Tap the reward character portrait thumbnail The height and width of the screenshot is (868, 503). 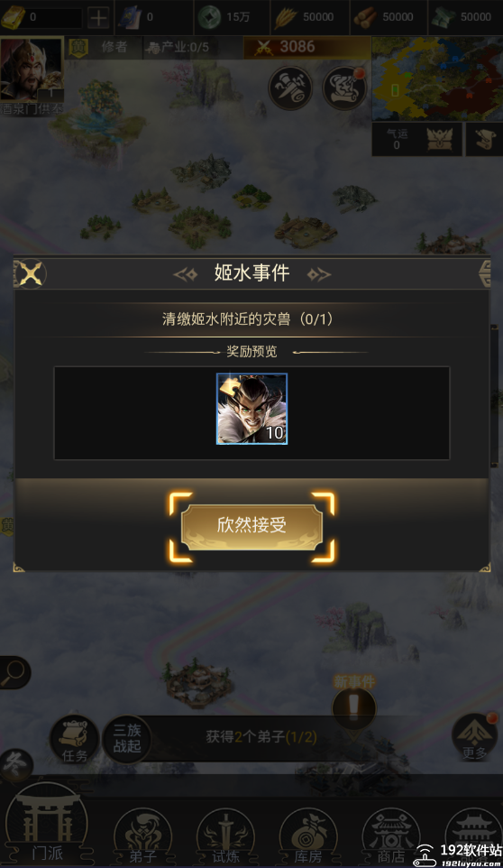tap(251, 409)
